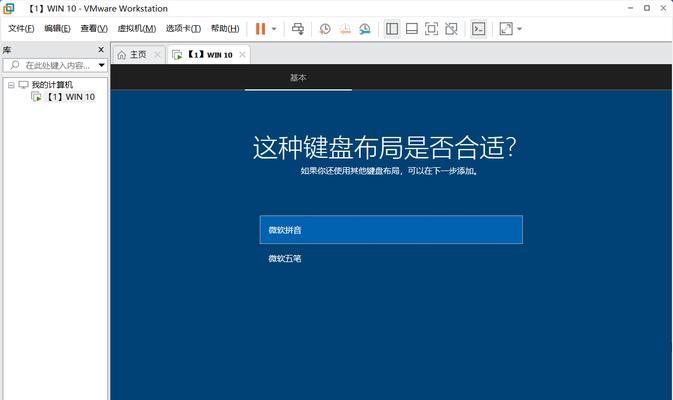Open the 帮助(H) menu

point(225,28)
